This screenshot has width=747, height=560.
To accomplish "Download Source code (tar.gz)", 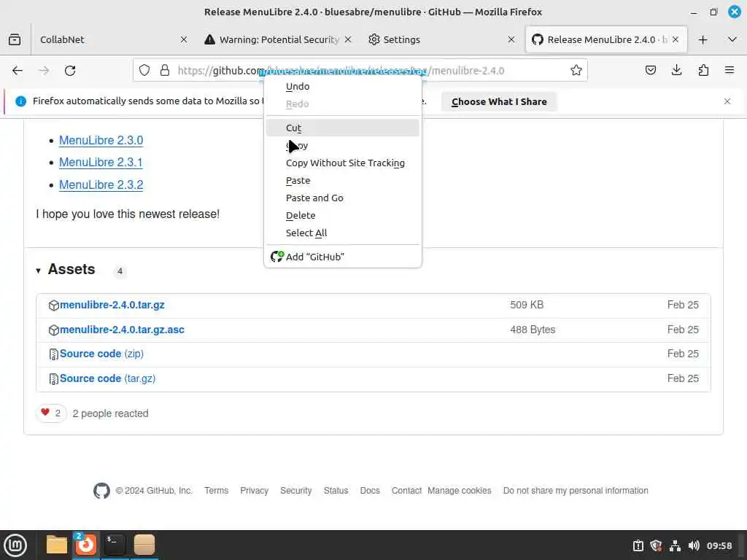I will 108,378.
